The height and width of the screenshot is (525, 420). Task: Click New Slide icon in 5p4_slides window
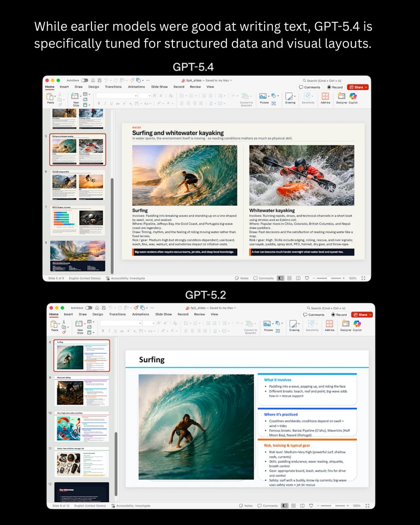tap(76, 97)
